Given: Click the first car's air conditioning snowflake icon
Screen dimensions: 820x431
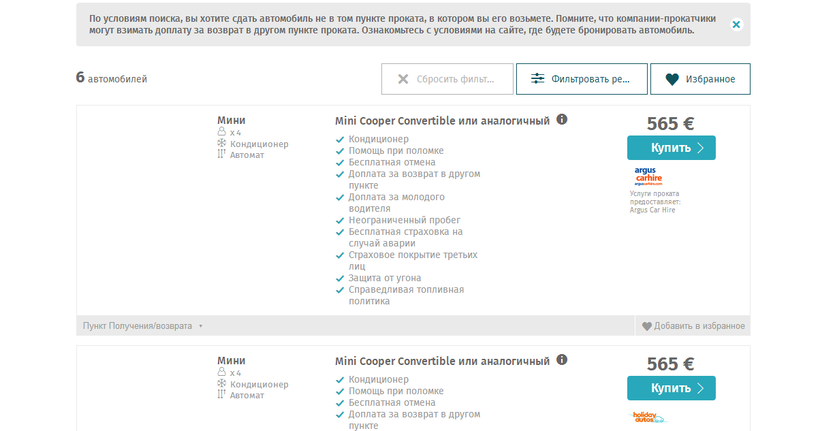Looking at the screenshot, I should pos(222,144).
